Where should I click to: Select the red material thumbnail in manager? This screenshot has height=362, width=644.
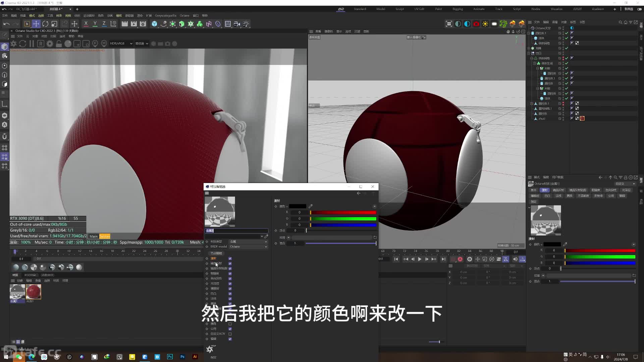[34, 292]
